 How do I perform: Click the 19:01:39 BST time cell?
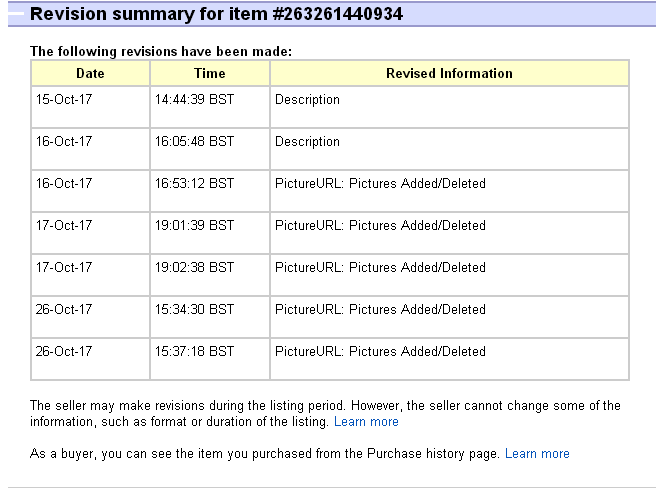coord(194,226)
